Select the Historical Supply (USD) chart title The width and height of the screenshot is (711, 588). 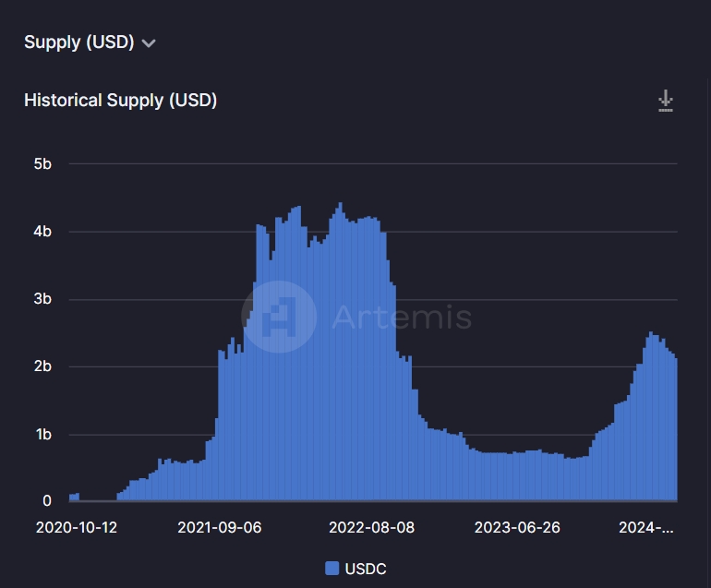pos(120,100)
